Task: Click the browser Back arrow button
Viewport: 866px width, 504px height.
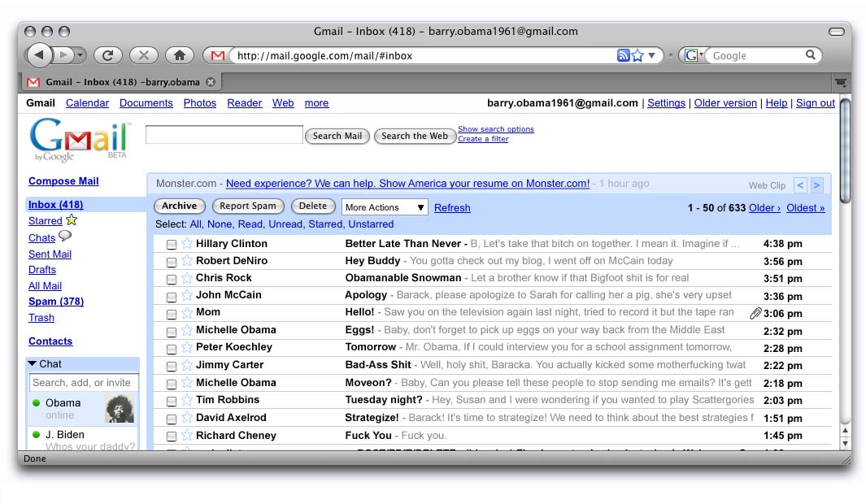Action: coord(38,55)
